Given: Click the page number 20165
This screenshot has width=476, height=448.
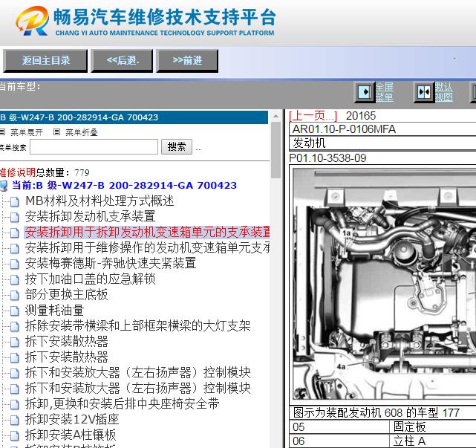Looking at the screenshot, I should pyautogui.click(x=361, y=116).
